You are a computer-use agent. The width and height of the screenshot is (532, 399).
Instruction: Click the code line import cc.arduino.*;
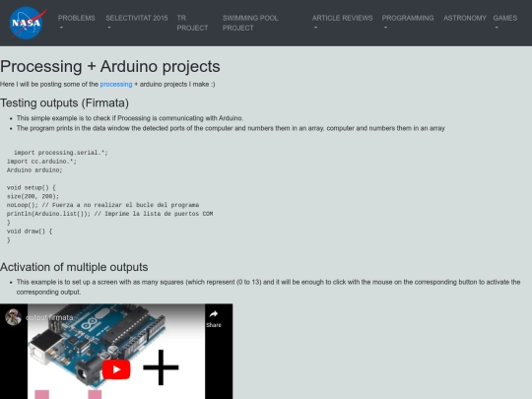point(41,162)
